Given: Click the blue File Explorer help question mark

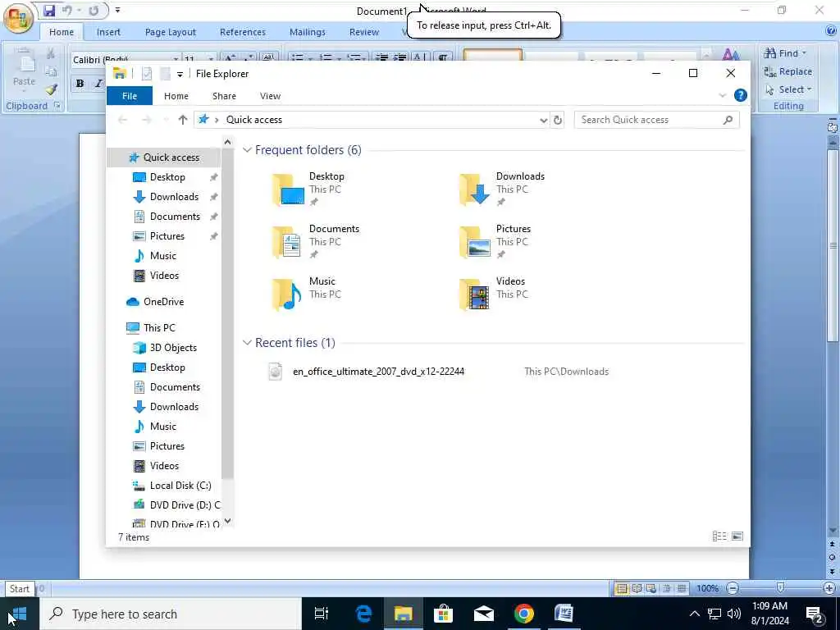Looking at the screenshot, I should click(x=741, y=95).
